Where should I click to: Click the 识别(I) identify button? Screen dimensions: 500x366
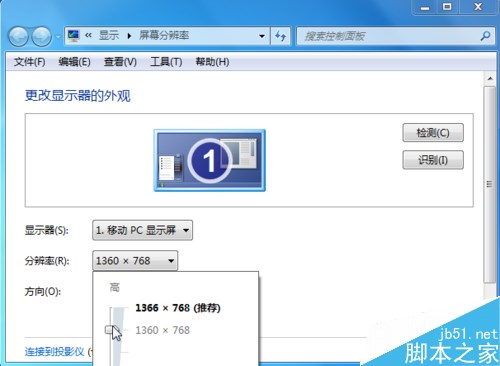[433, 160]
